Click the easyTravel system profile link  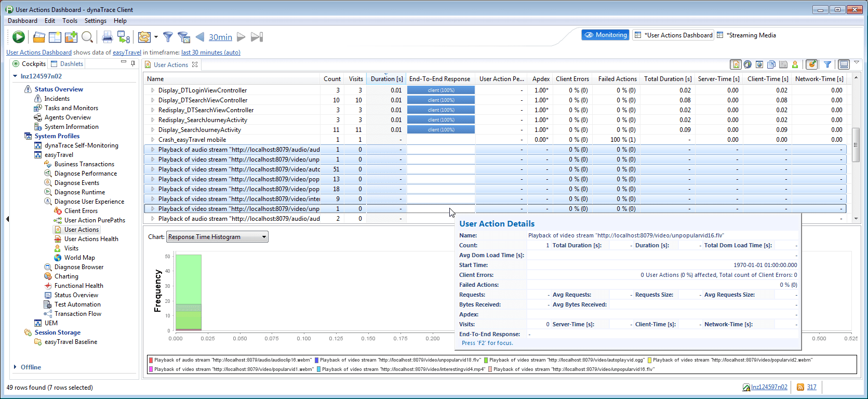(127, 52)
